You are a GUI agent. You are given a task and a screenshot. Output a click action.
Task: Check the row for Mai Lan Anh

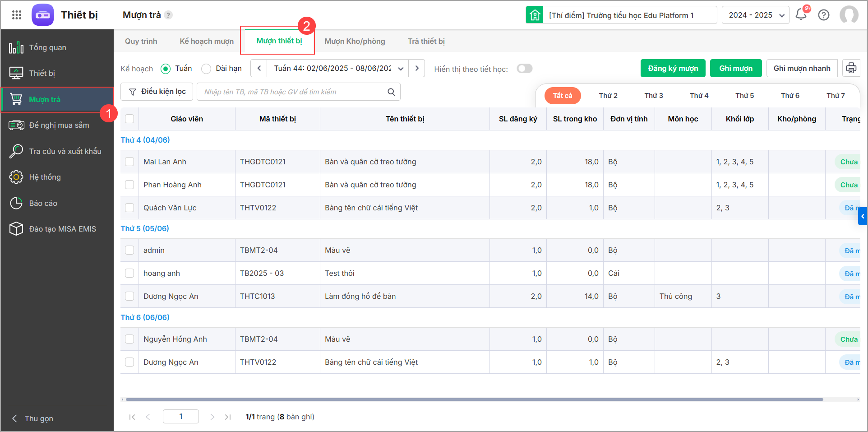[129, 162]
